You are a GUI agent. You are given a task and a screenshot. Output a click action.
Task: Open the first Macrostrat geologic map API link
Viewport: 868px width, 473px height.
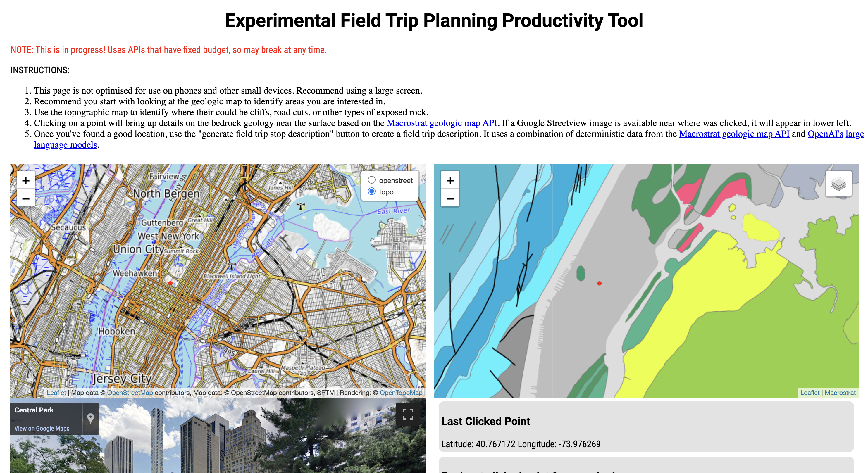click(x=441, y=123)
